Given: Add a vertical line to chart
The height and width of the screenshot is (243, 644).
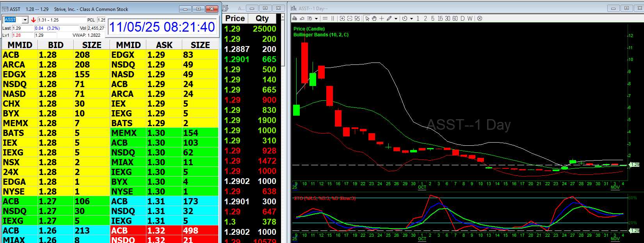Looking at the screenshot, I should pos(333,18).
